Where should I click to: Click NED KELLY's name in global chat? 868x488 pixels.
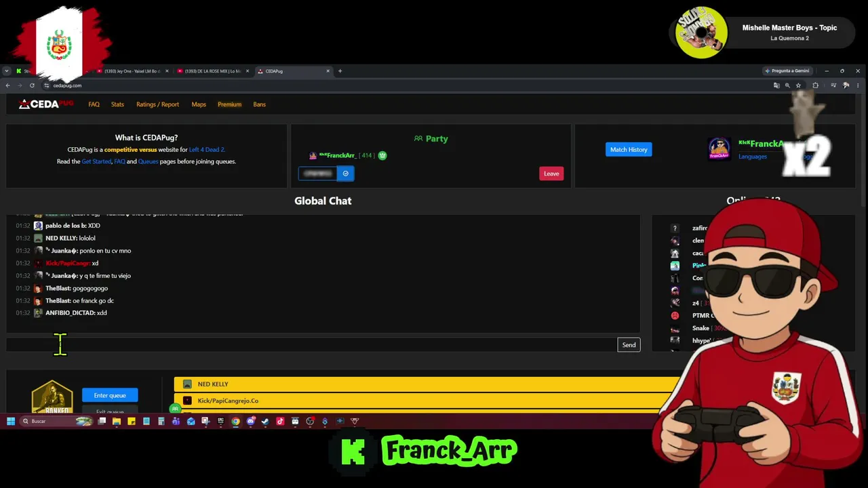pos(61,238)
